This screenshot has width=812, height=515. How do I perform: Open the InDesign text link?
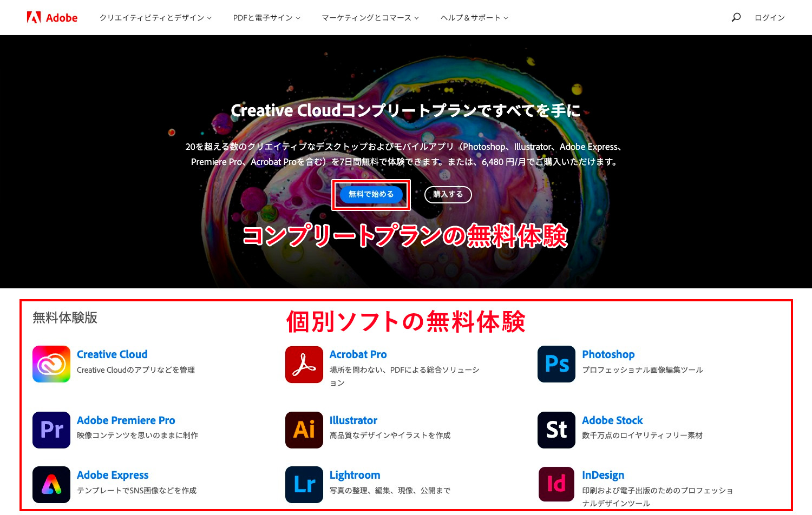point(603,475)
